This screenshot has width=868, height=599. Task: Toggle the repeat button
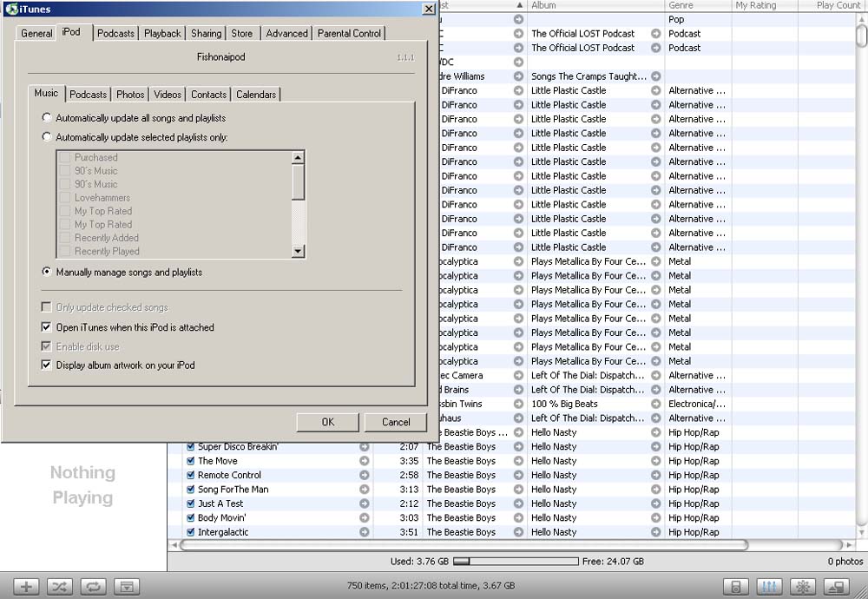[93, 587]
